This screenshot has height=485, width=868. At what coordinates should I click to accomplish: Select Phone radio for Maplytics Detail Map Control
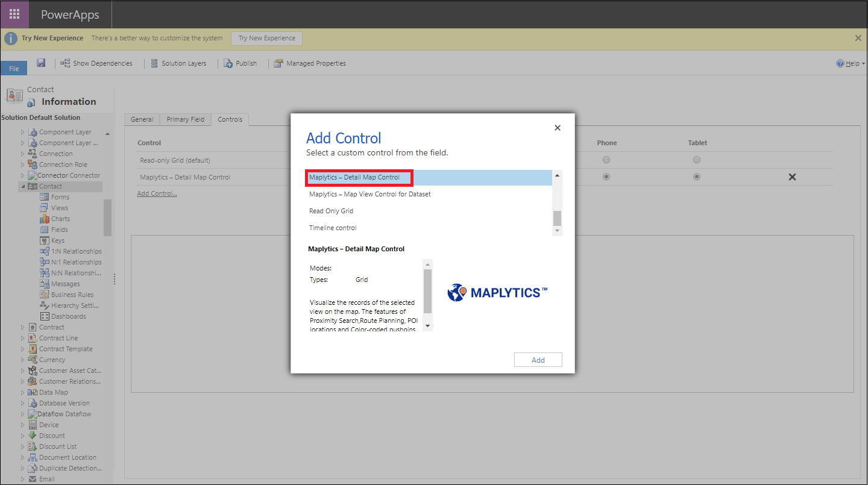[606, 177]
